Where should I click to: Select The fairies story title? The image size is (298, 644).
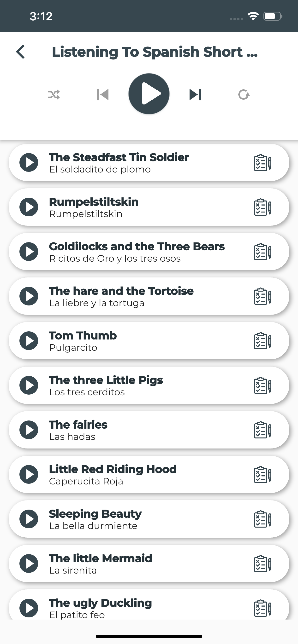click(x=78, y=425)
